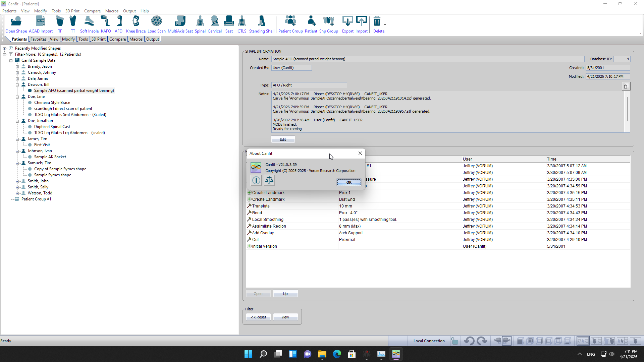Expand the Watson, Todd patient node

pyautogui.click(x=17, y=193)
